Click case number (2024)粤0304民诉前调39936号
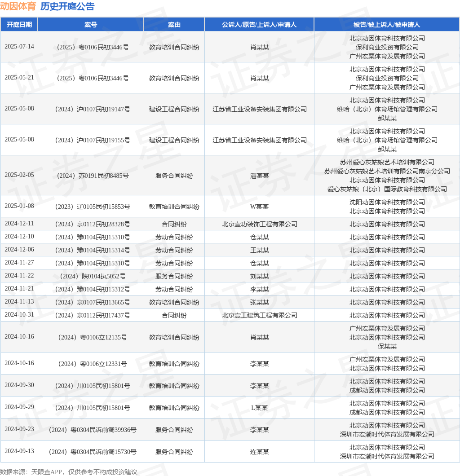Screen dimensions: 460x476 (x=92, y=430)
